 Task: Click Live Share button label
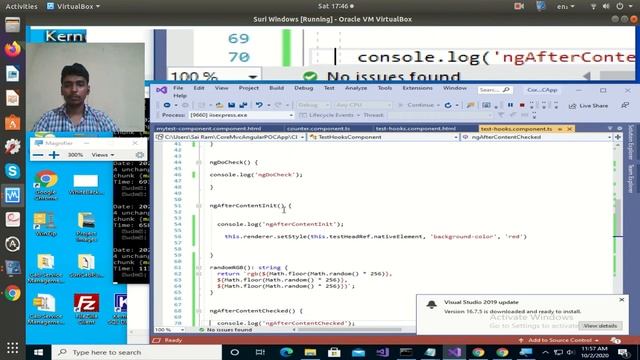pyautogui.click(x=593, y=106)
